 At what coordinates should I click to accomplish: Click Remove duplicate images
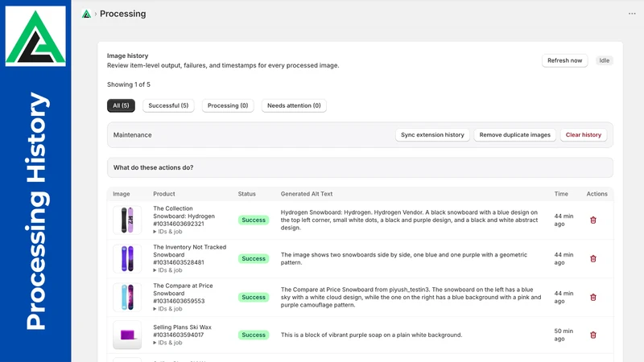[514, 134]
